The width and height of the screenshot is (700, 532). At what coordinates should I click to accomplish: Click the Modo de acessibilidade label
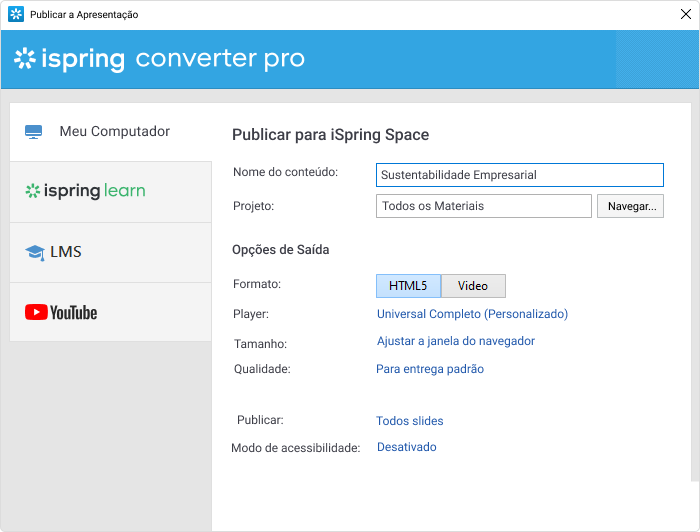coord(296,448)
